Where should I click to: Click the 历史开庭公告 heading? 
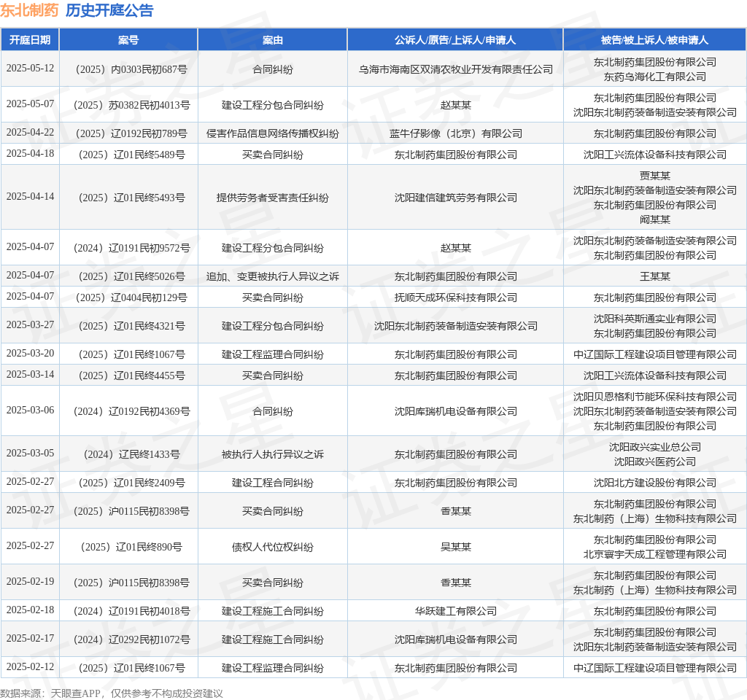tap(109, 10)
